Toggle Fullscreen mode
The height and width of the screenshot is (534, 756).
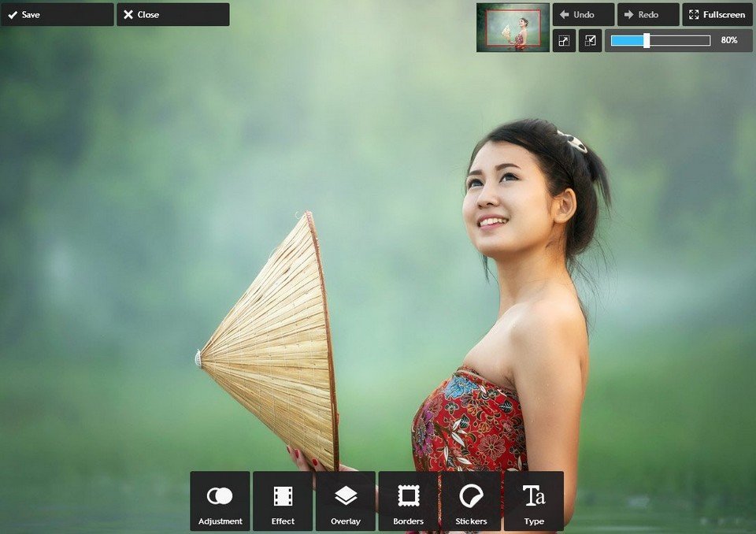click(x=717, y=14)
